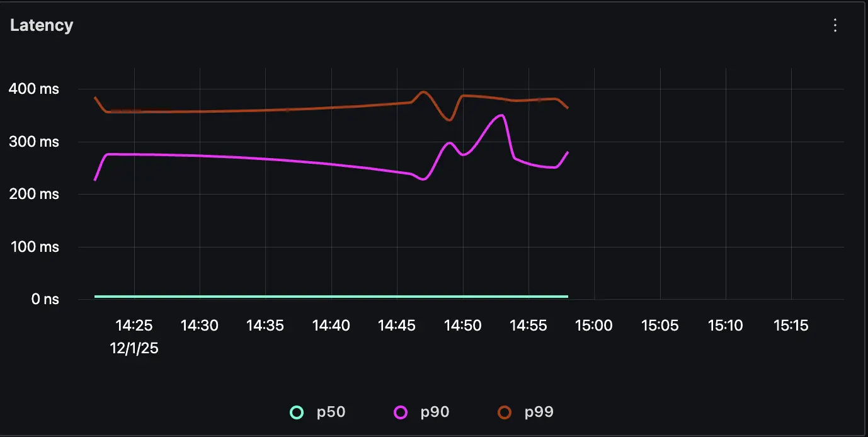Image resolution: width=868 pixels, height=437 pixels.
Task: Toggle visibility of the p99 series
Action: tap(540, 412)
